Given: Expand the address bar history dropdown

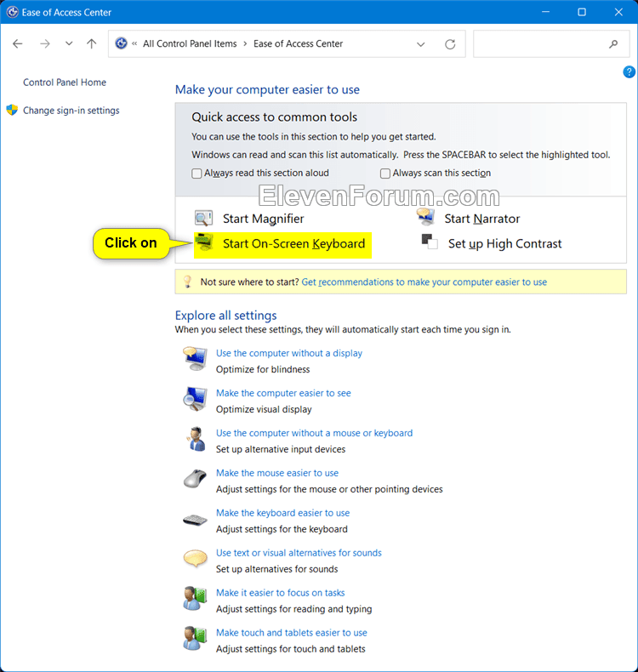Looking at the screenshot, I should point(421,44).
